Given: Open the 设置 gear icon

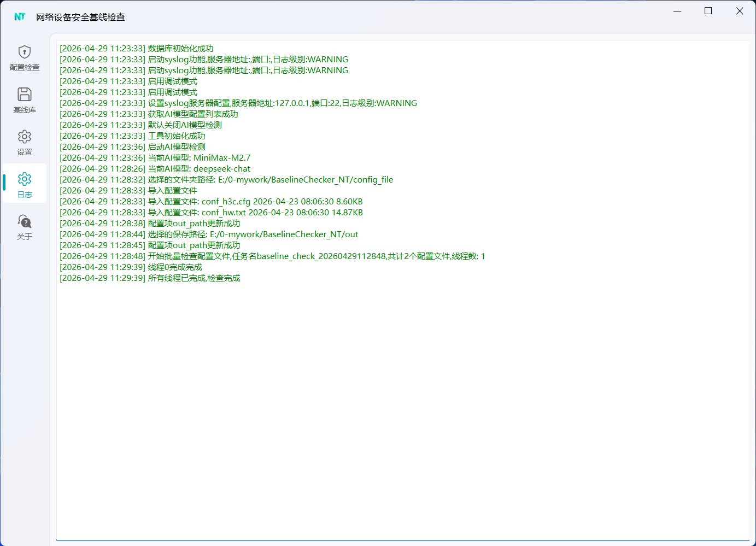Looking at the screenshot, I should (x=25, y=137).
